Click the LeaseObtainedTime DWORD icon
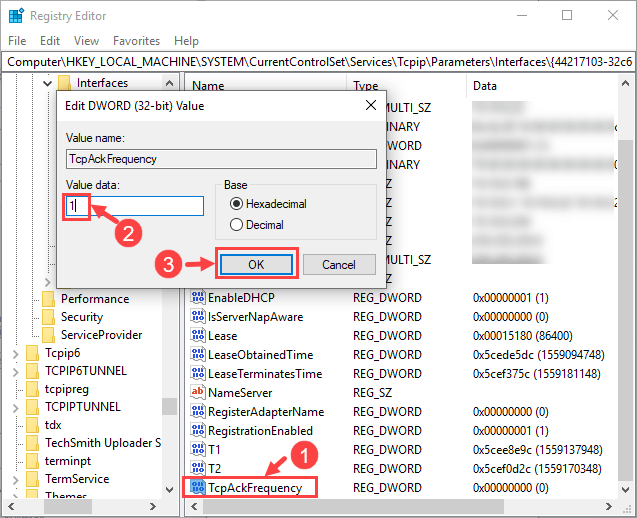Screen dimensions: 637x518 coord(198,354)
